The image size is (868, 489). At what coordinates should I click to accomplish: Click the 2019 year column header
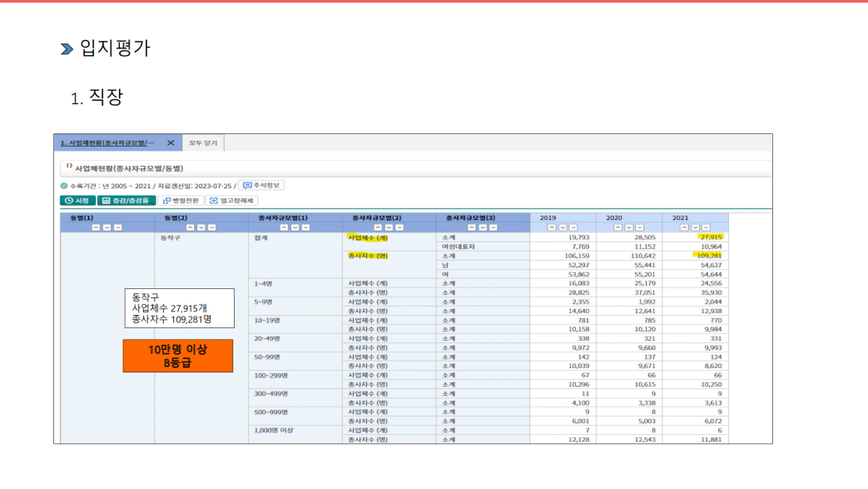click(x=548, y=218)
